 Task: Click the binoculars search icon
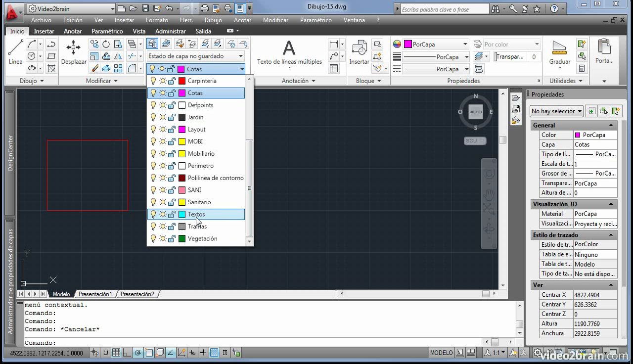pos(496,9)
